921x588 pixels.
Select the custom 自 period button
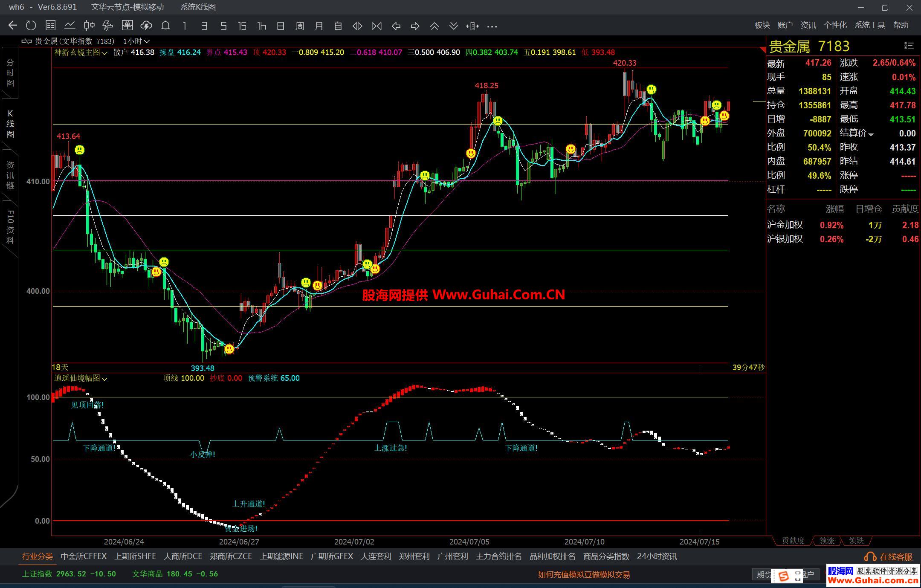[x=338, y=26]
